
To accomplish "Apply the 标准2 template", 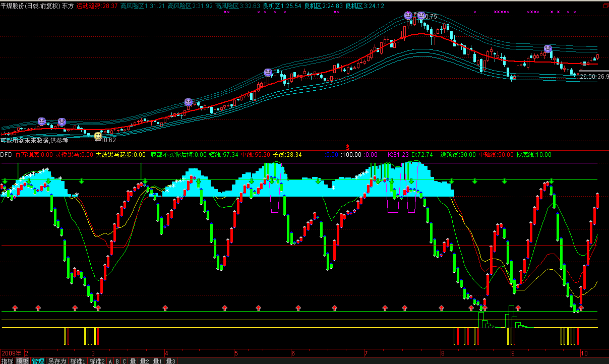I will (x=97, y=361).
